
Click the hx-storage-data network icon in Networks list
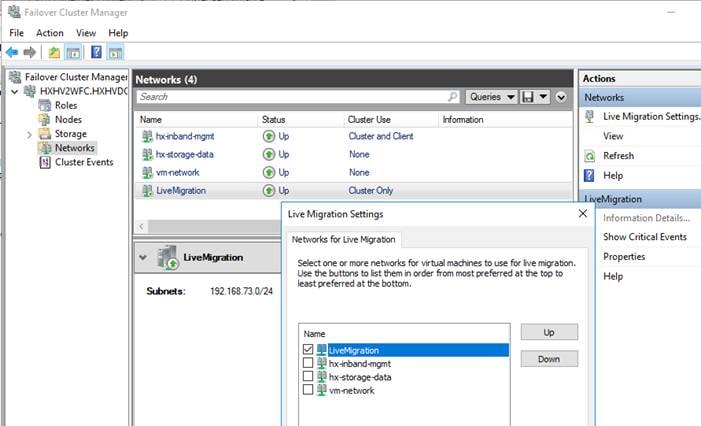147,154
